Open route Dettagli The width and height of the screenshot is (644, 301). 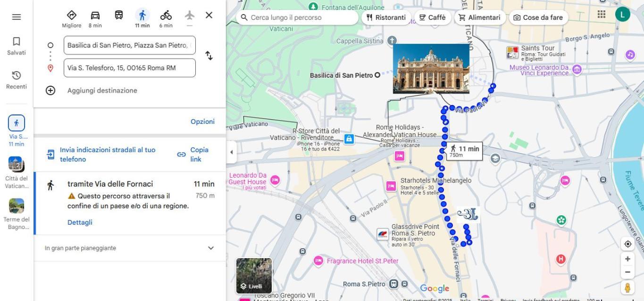tap(80, 222)
